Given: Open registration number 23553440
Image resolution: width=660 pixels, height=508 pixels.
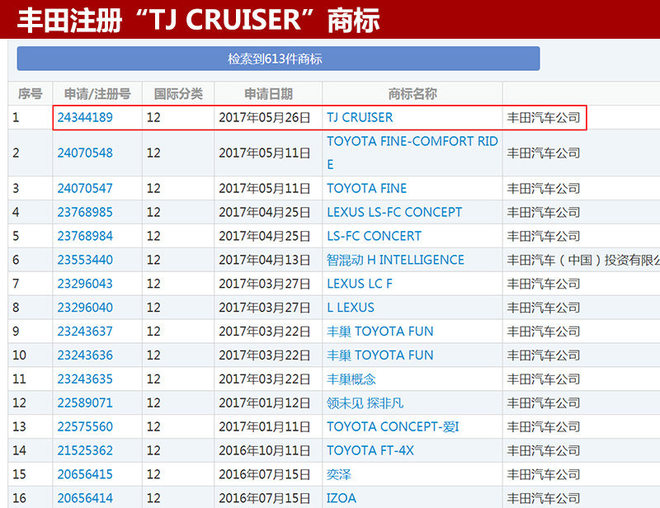Looking at the screenshot, I should click(x=85, y=260).
